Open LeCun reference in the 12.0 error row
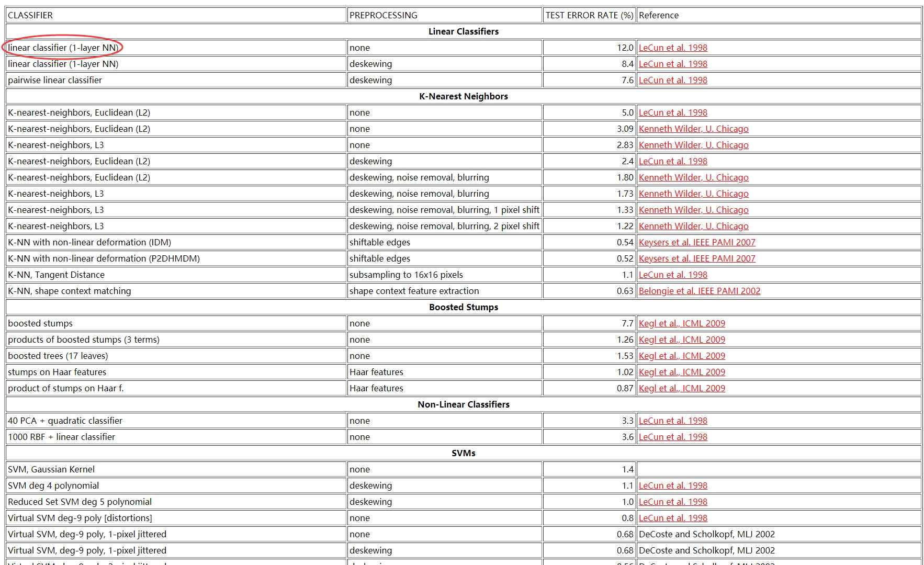Image resolution: width=924 pixels, height=565 pixels. point(672,48)
